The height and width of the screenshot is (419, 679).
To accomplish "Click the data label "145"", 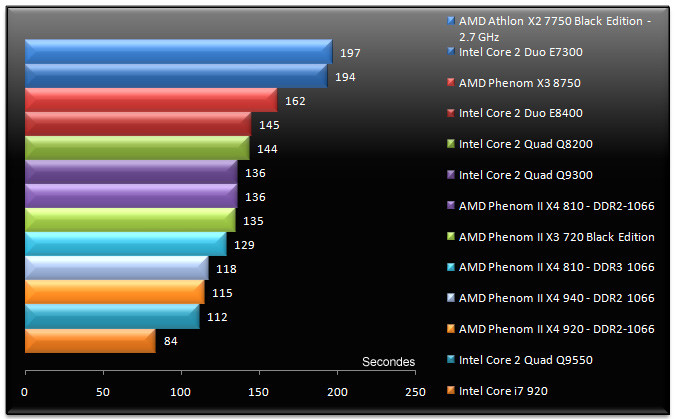I will 269,125.
